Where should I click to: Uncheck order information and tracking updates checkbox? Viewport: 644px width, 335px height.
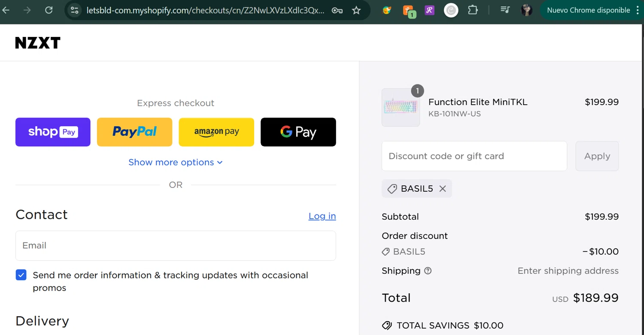point(21,275)
